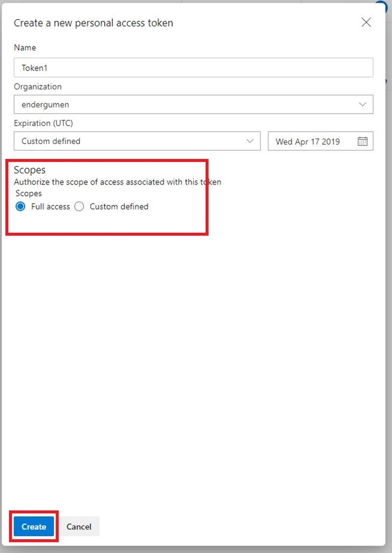Click the Name field label
The height and width of the screenshot is (553, 392).
pyautogui.click(x=25, y=48)
